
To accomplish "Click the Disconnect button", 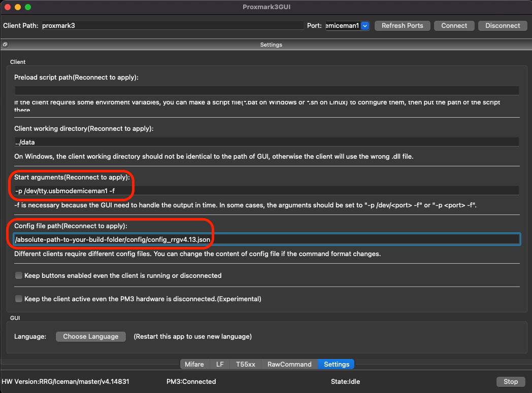I will coord(502,26).
